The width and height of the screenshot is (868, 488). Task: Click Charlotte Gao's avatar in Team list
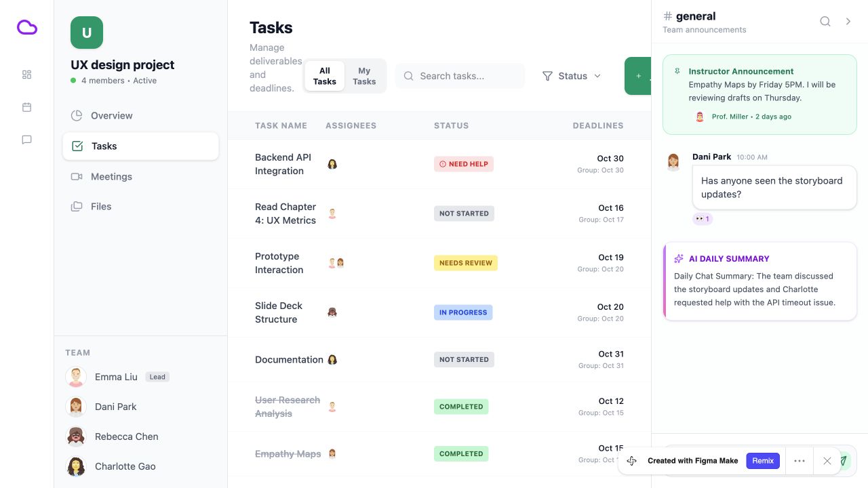pos(76,466)
